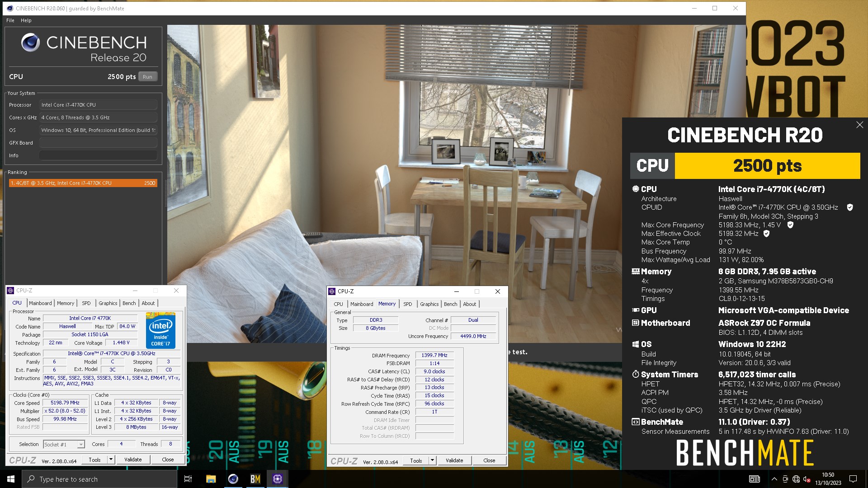The image size is (868, 488).
Task: Click Close button in right CPU-Z window
Action: pos(489,460)
